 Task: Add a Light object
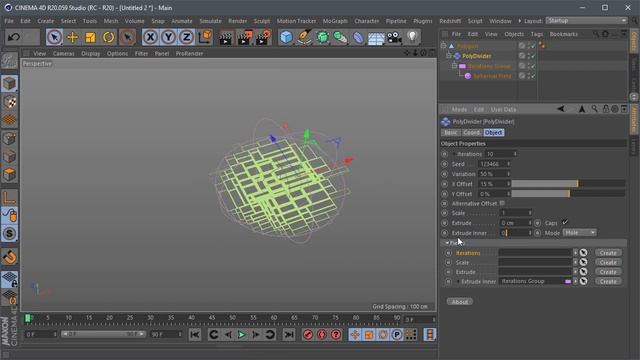click(x=412, y=37)
